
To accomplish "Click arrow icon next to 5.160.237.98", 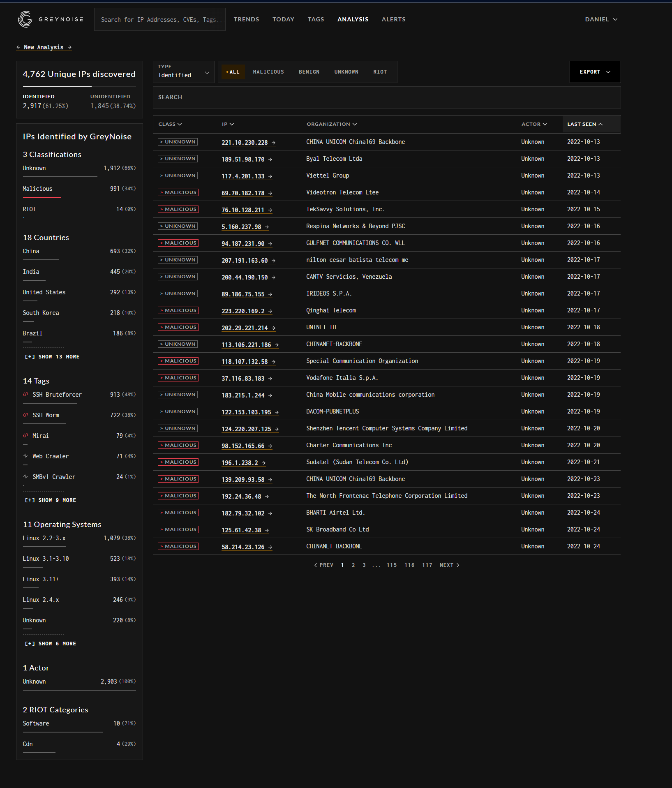I will click(x=267, y=227).
